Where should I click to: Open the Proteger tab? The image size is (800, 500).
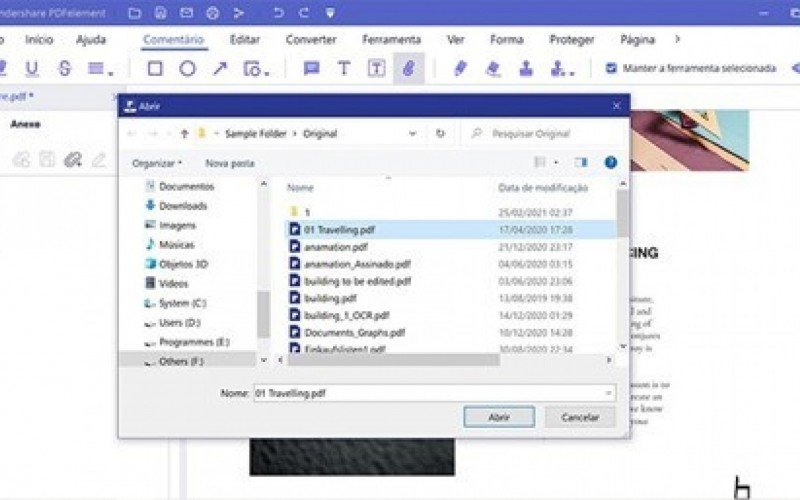click(x=571, y=40)
